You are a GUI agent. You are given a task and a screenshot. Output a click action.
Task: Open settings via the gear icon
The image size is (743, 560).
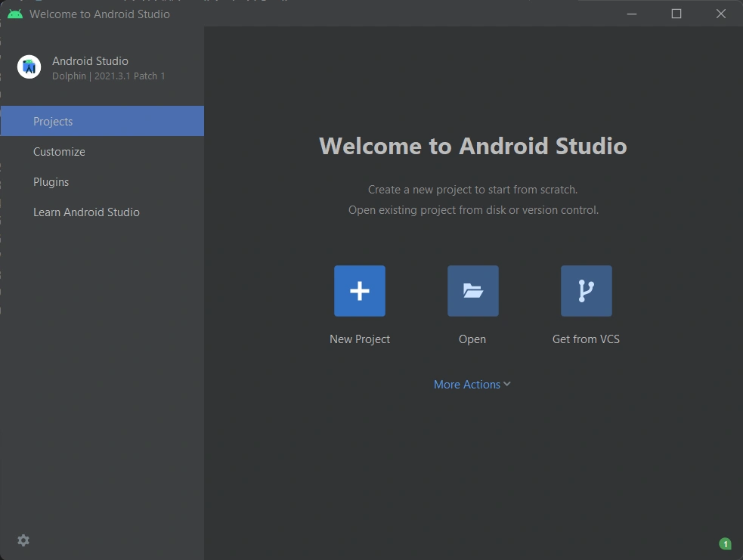tap(23, 540)
